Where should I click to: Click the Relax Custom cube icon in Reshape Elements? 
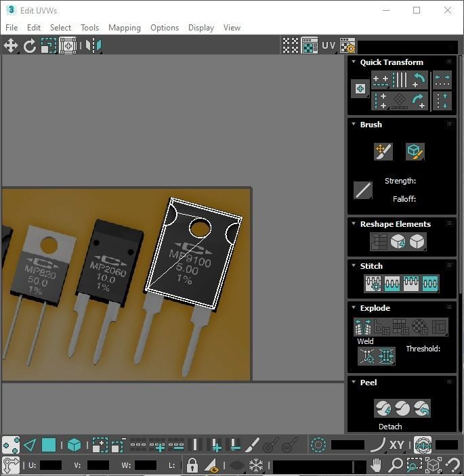(x=417, y=242)
